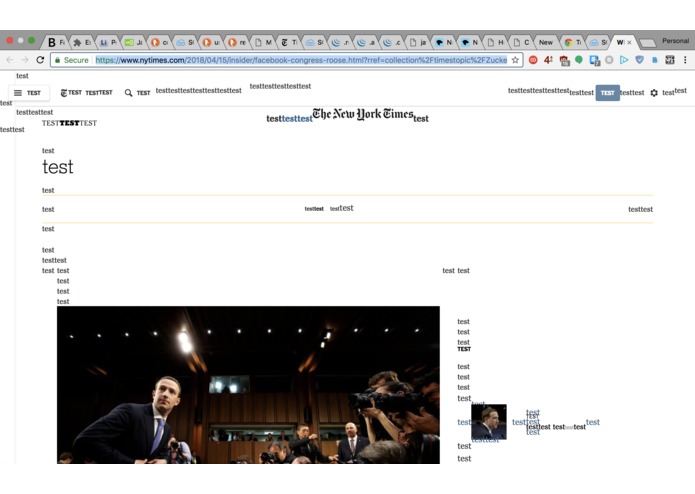Click the large Zuckerberg hearing photo
The image size is (695, 494).
click(x=248, y=385)
